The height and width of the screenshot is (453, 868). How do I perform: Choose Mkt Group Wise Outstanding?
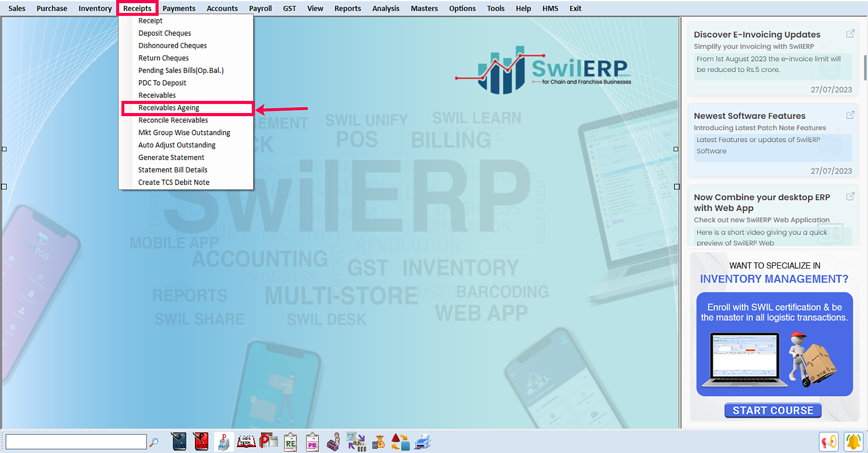[186, 132]
